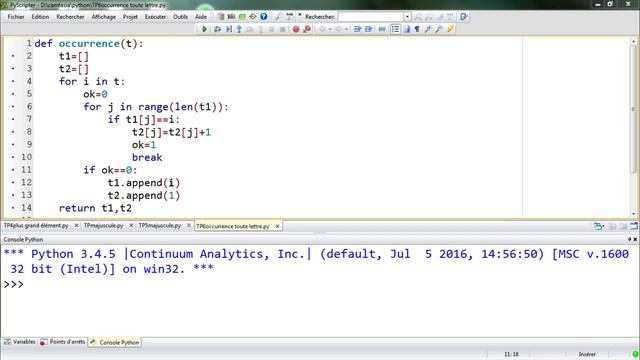This screenshot has height=360, width=640.
Task: Switch to TPmajuscule.py tab
Action: pos(103,225)
